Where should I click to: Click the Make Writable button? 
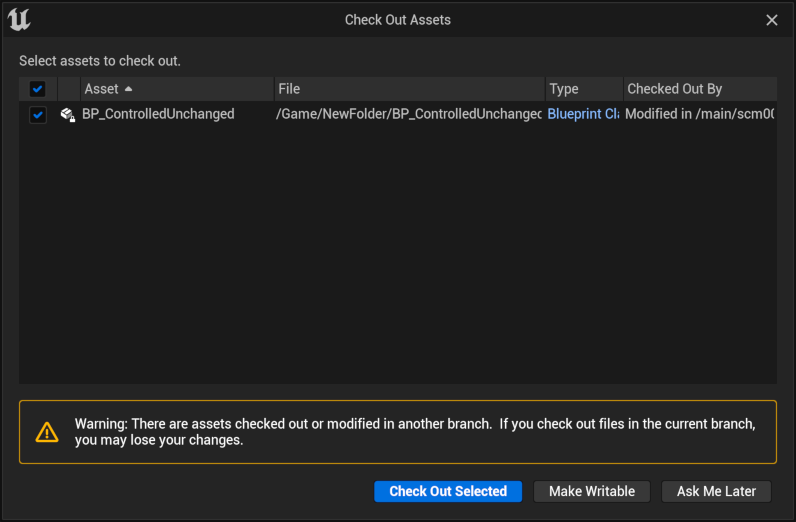[x=591, y=491]
